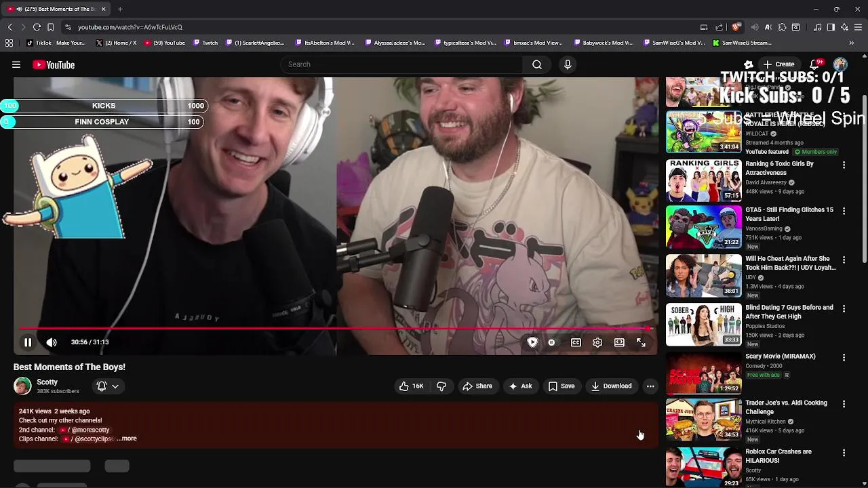Screen dimensions: 868x488
Task: Switch to theater mode
Action: pos(619,342)
